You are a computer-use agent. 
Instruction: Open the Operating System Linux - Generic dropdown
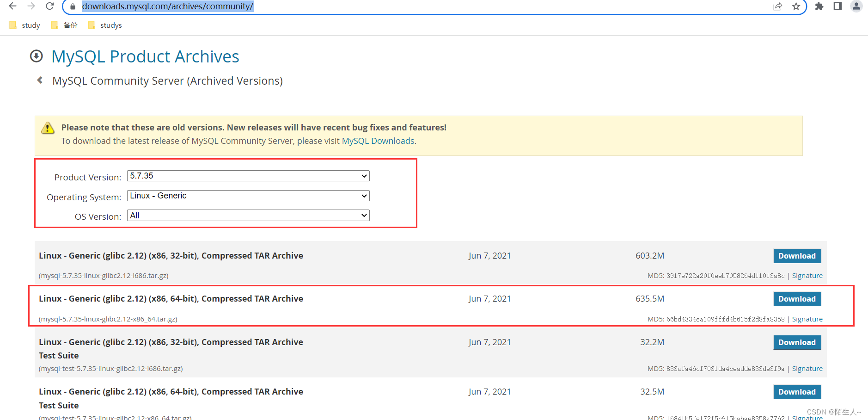coord(248,196)
